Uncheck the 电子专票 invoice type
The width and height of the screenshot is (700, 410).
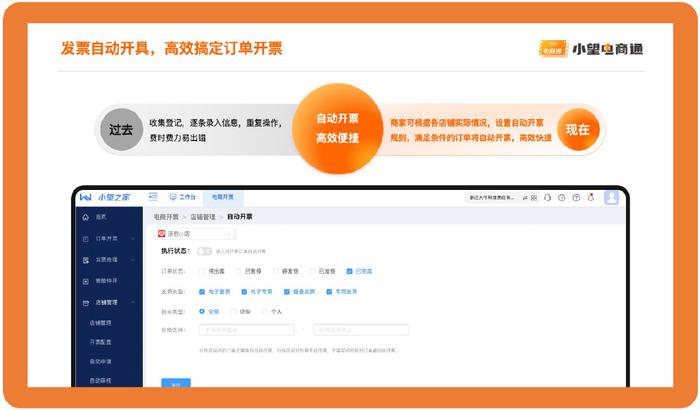[x=244, y=292]
